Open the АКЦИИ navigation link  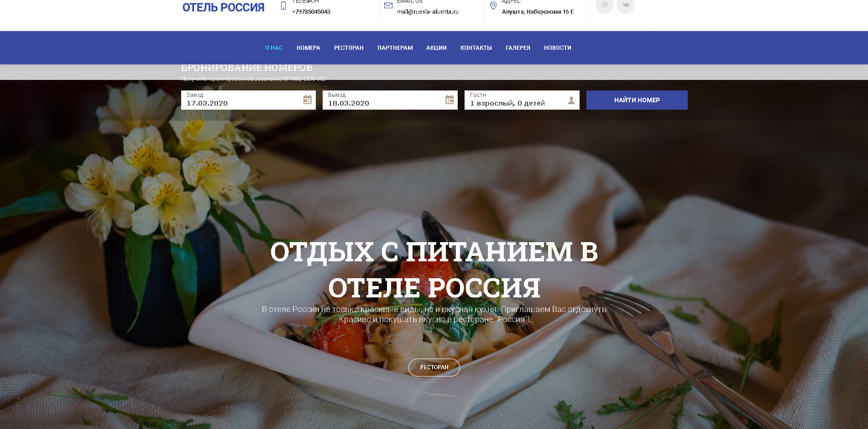coord(436,48)
